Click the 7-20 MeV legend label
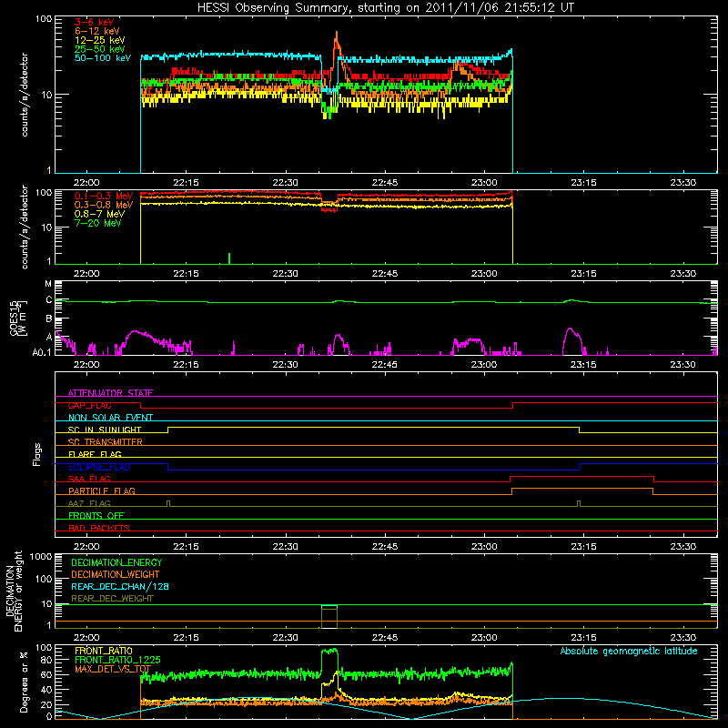The width and height of the screenshot is (728, 728). click(x=98, y=223)
